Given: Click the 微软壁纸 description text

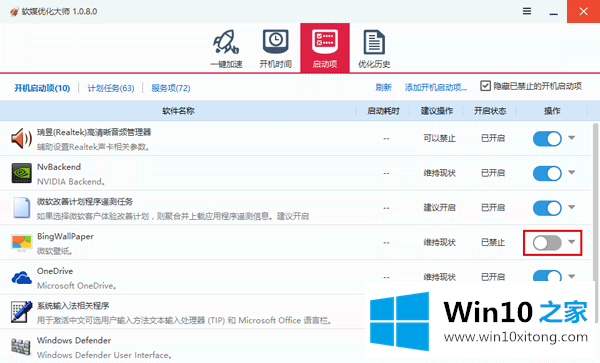Looking at the screenshot, I should [x=55, y=251].
